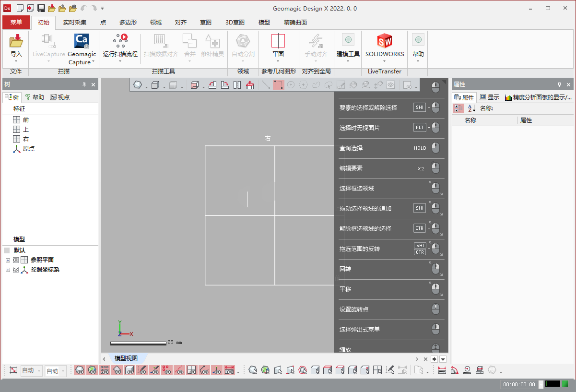Open the visibility toolbar overflow dropdown arrow
576x392 pixels.
point(238,372)
